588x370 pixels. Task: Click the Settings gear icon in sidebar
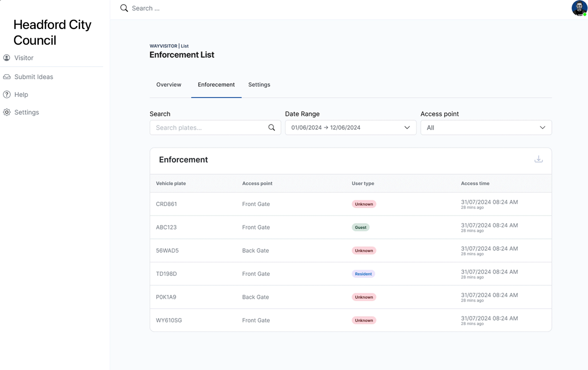(7, 112)
